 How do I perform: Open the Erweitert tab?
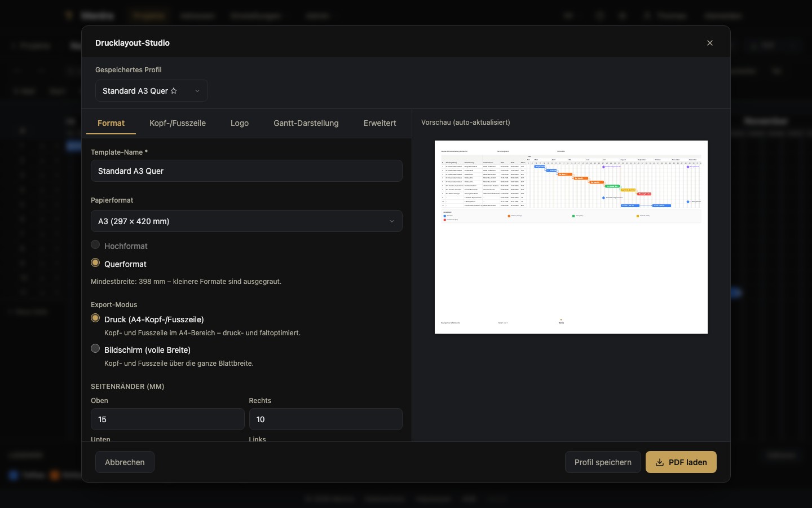pyautogui.click(x=379, y=123)
